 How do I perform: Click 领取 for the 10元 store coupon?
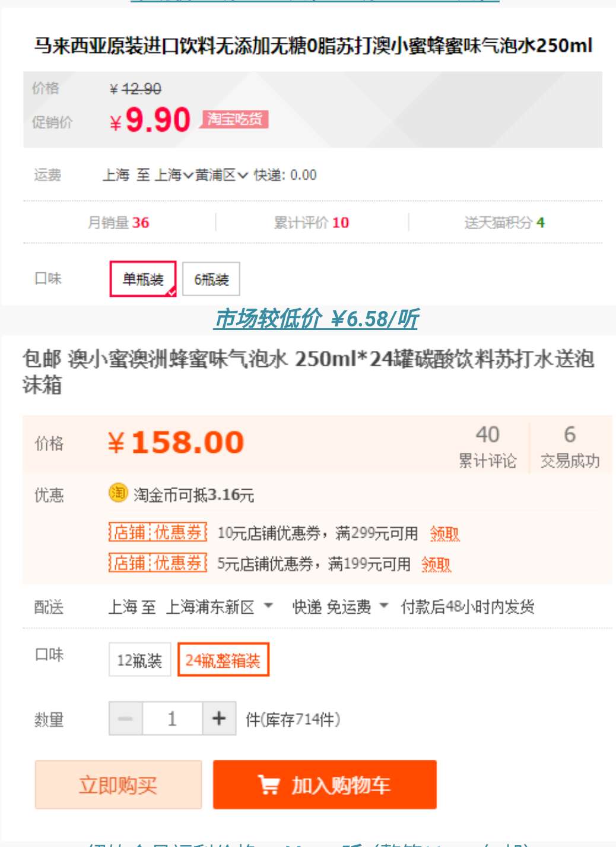[x=444, y=534]
